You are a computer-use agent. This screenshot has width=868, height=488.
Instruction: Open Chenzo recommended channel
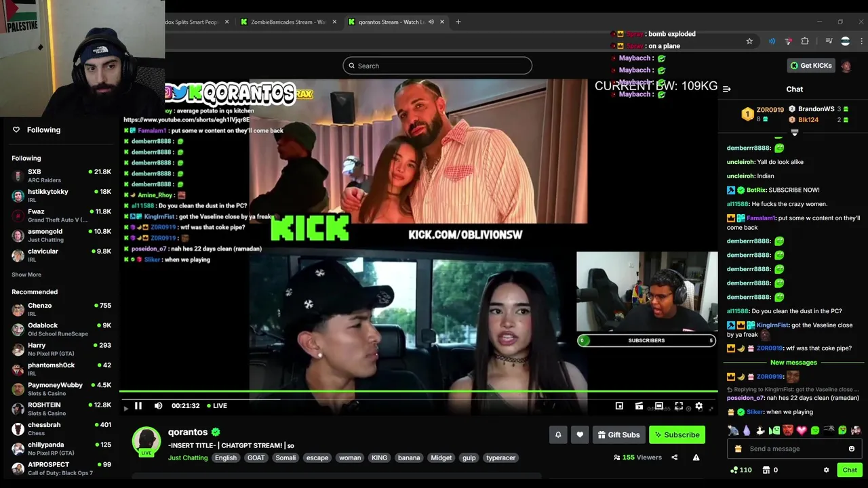pos(61,309)
